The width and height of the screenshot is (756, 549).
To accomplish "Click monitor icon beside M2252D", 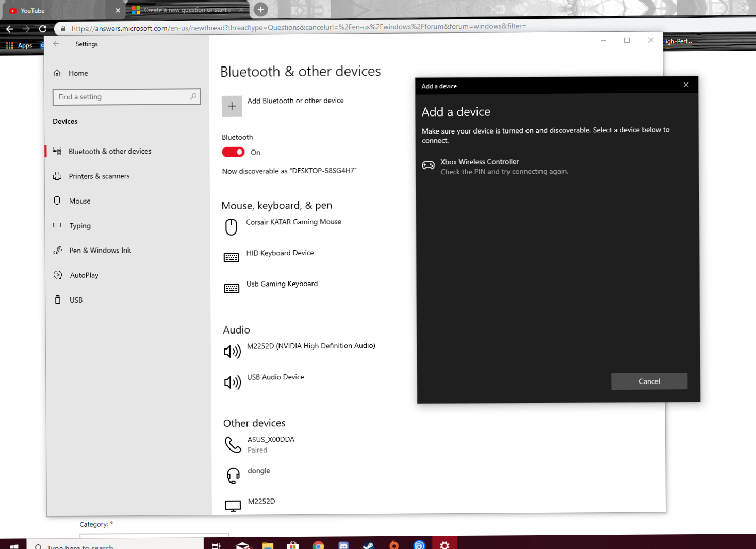I will click(233, 506).
